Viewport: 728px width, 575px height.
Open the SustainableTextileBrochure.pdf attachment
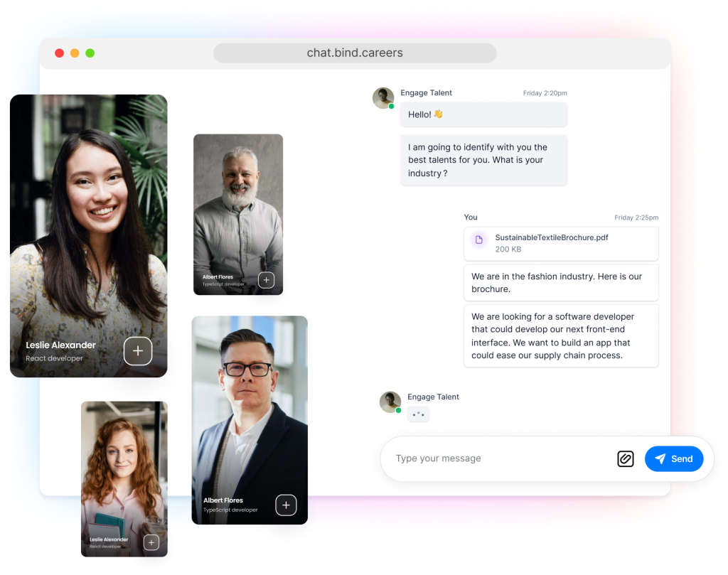click(561, 242)
